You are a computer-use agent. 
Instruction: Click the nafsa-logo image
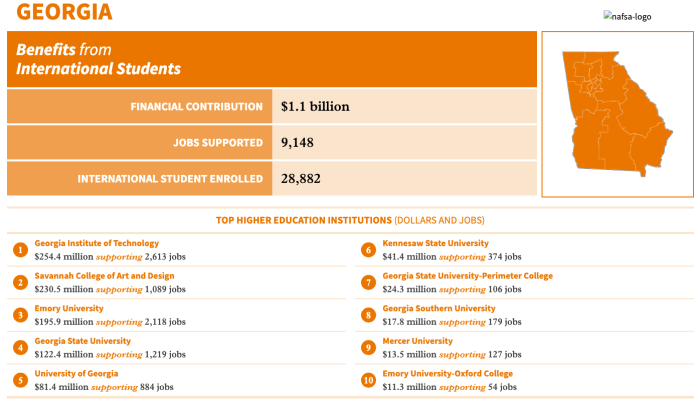(627, 17)
